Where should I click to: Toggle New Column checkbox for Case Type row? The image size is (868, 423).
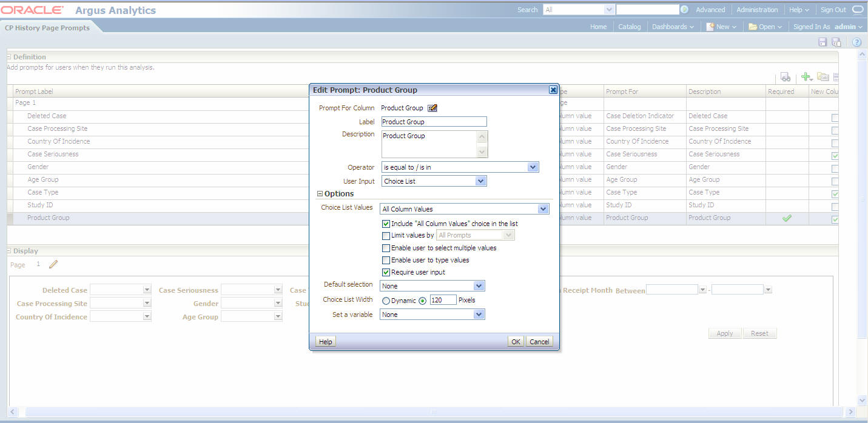pyautogui.click(x=835, y=194)
